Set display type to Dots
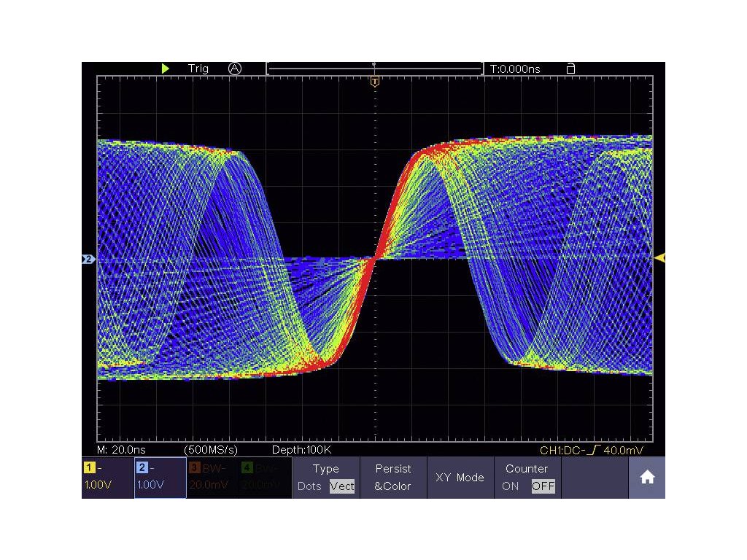 pos(309,486)
